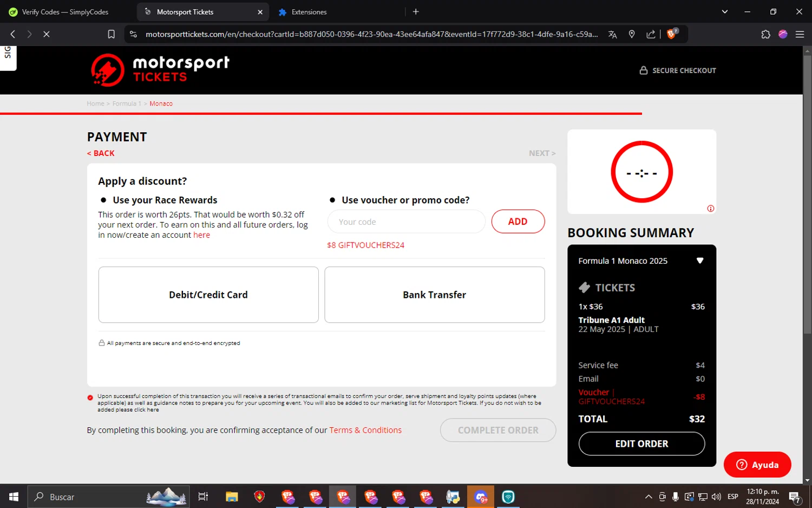Click the SIG side tab
This screenshot has width=812, height=508.
pyautogui.click(x=8, y=57)
